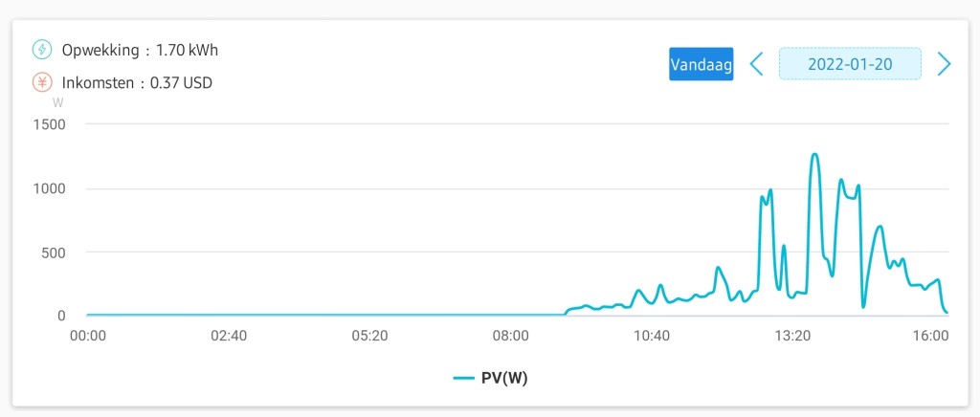Click the 13:20 x-axis time label

pyautogui.click(x=791, y=336)
